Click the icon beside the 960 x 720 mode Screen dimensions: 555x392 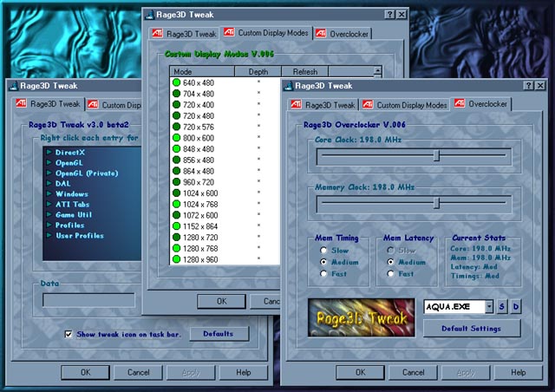click(176, 182)
